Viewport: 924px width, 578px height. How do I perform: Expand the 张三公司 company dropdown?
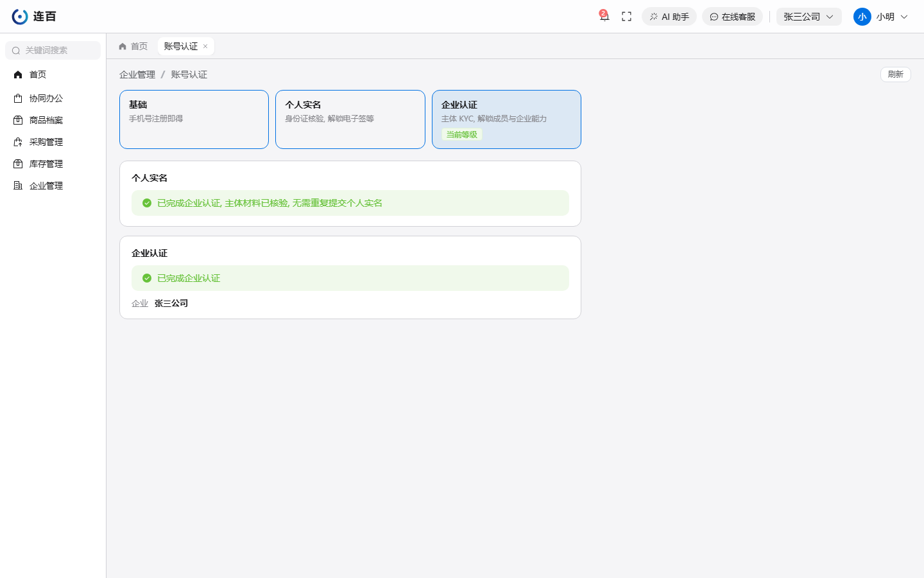(x=809, y=17)
